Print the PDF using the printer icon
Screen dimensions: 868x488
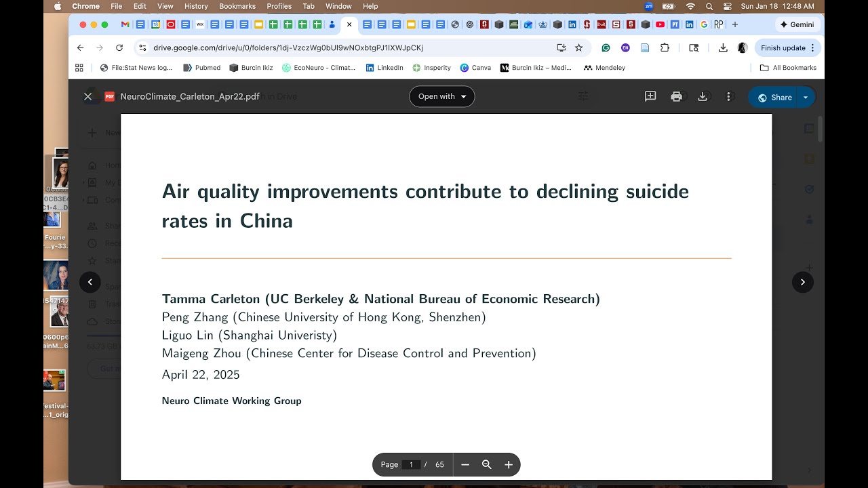pos(676,97)
